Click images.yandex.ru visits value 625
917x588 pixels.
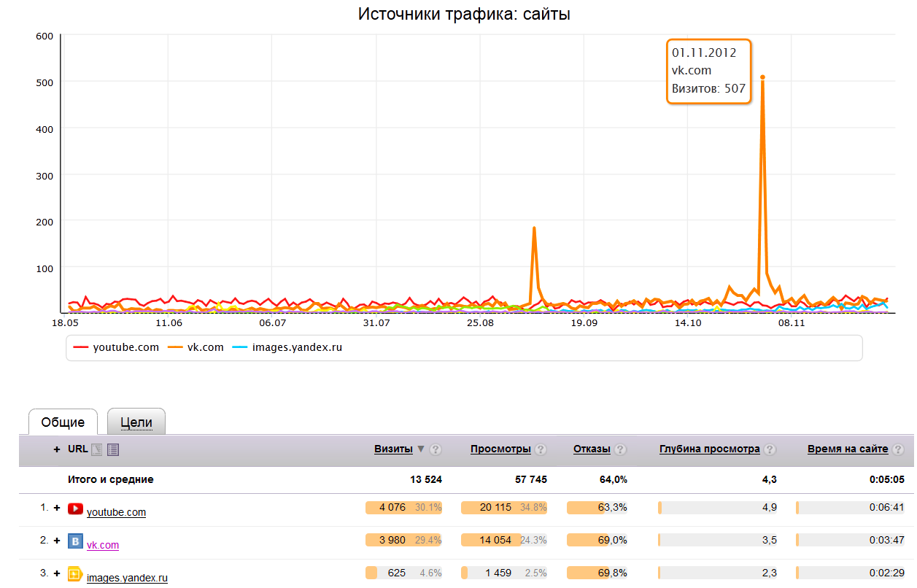[397, 573]
